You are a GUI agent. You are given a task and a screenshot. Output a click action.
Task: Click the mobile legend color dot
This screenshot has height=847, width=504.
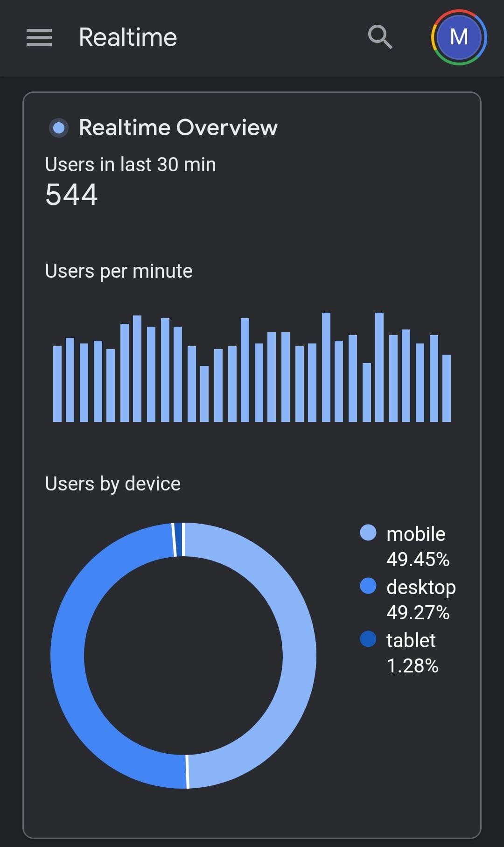368,532
